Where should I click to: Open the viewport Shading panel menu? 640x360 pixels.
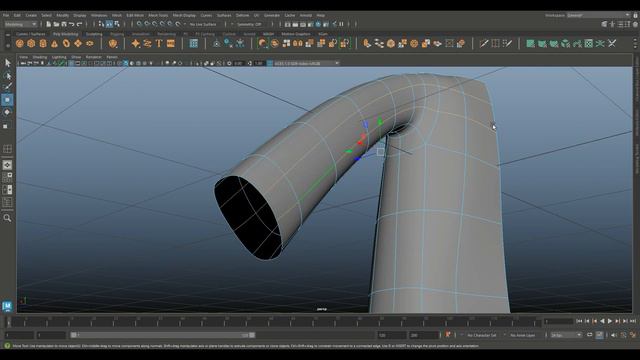pos(40,57)
